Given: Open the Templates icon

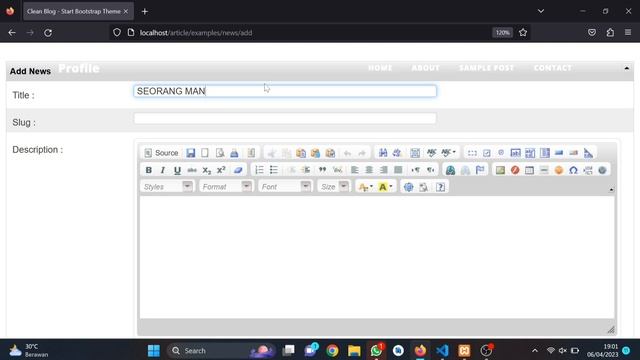Looking at the screenshot, I should (x=251, y=153).
